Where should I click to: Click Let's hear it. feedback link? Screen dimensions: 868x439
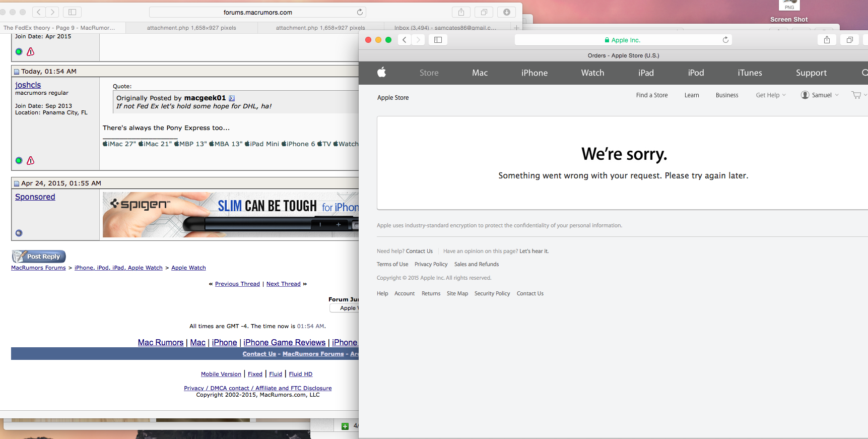click(534, 251)
